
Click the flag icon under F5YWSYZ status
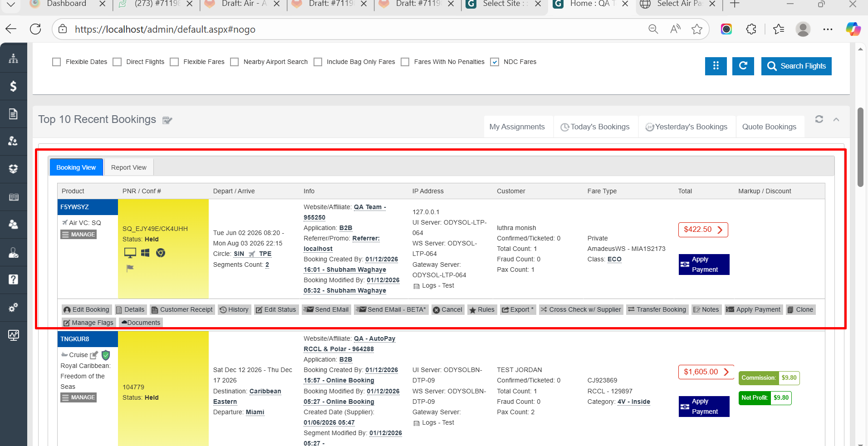point(130,268)
